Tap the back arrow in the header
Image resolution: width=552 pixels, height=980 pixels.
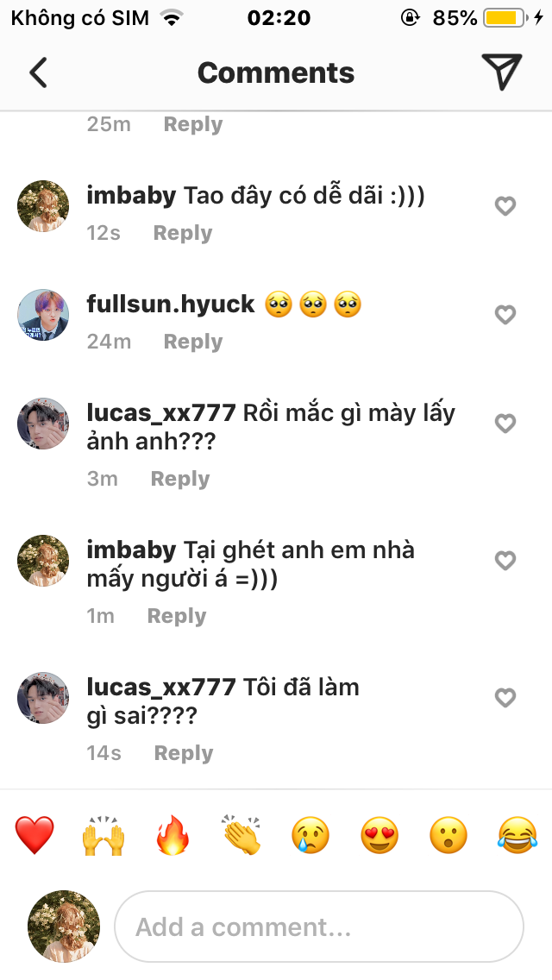click(x=38, y=72)
